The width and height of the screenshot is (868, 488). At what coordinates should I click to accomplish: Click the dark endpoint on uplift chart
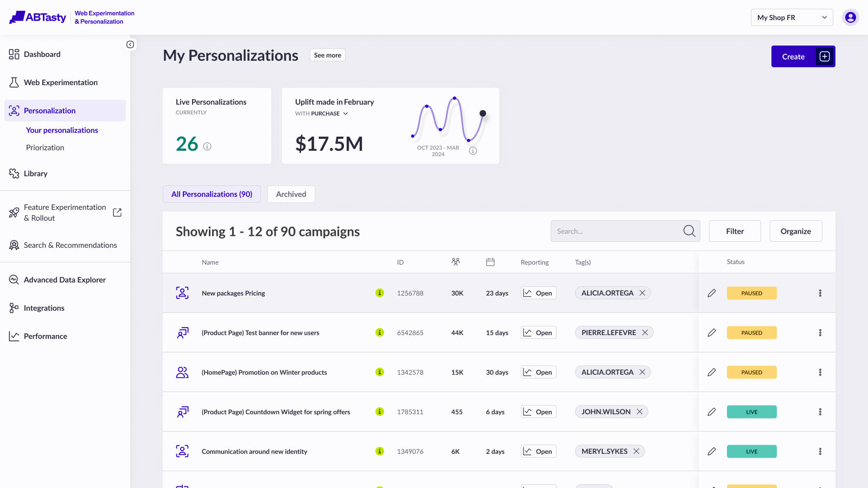(483, 113)
